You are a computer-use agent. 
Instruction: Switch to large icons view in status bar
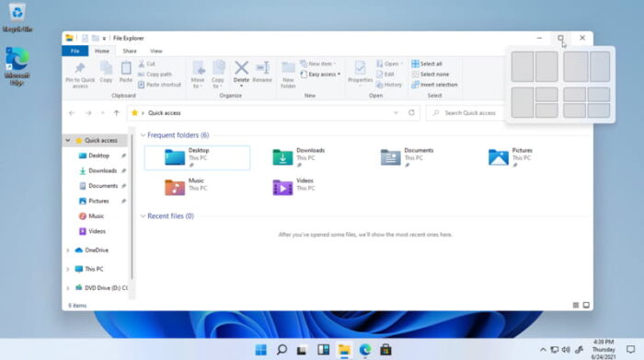point(587,305)
